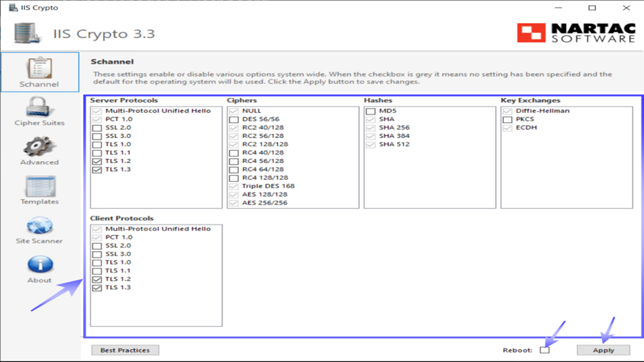Toggle the AES 256/256 checkbox

[x=234, y=203]
